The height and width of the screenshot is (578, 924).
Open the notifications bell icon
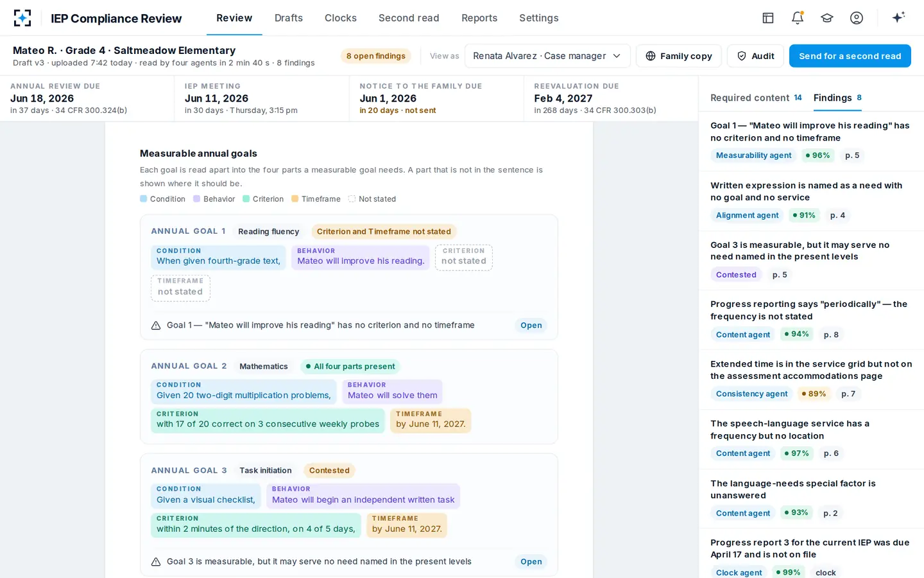click(798, 18)
